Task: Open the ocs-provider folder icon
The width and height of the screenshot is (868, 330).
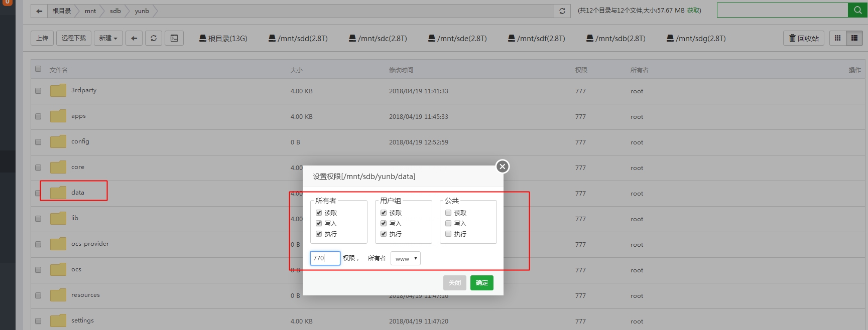Action: click(58, 244)
